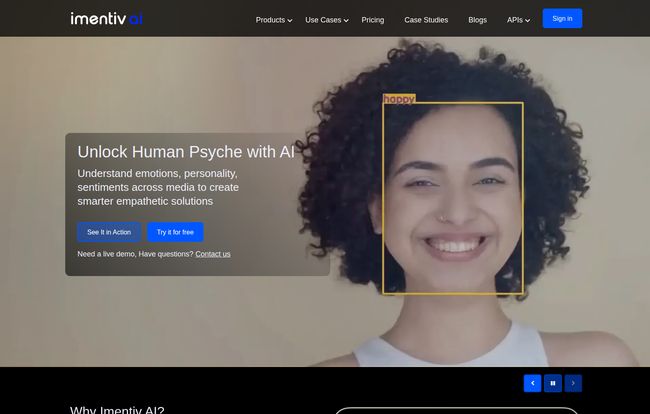Follow the Contact us link

pyautogui.click(x=213, y=254)
